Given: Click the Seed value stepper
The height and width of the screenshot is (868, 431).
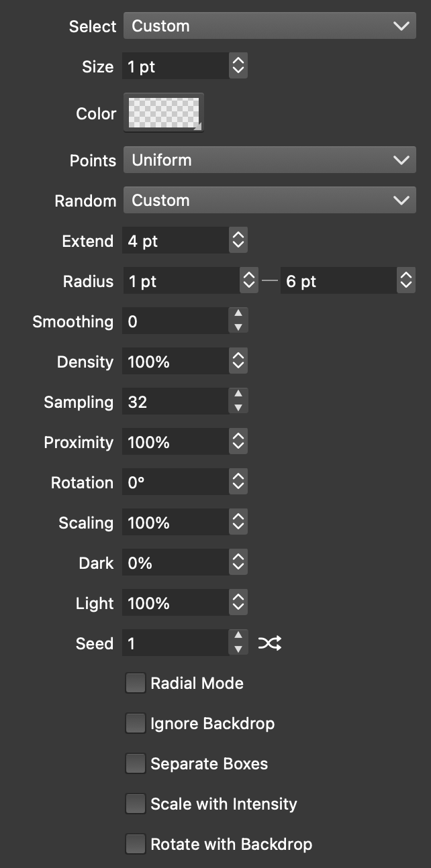Looking at the screenshot, I should point(238,644).
